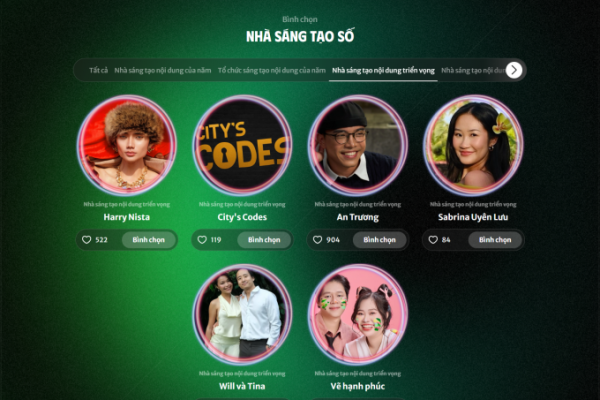This screenshot has height=400, width=600.
Task: Select Nhà sáng tạo nội dung triển vọng tab
Action: tap(383, 70)
